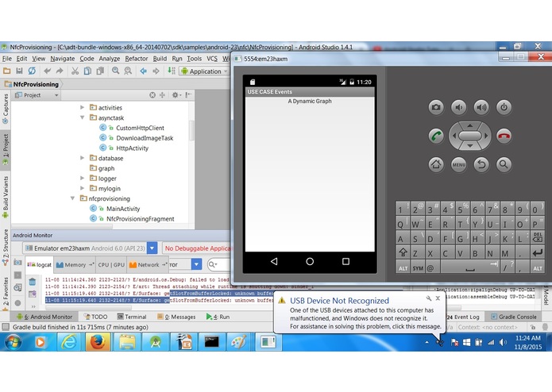
Task: Click the Redo arrow icon
Action: [60, 71]
